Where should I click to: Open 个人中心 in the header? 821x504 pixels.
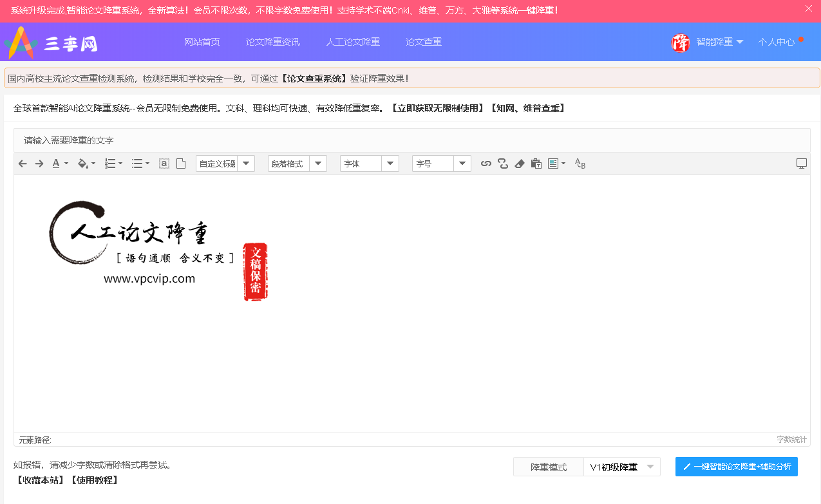(x=777, y=42)
